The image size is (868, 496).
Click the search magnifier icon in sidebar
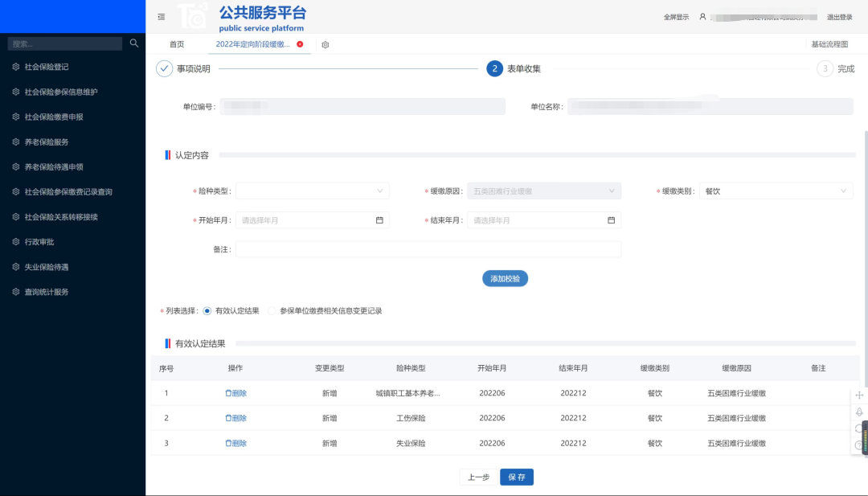click(x=134, y=43)
